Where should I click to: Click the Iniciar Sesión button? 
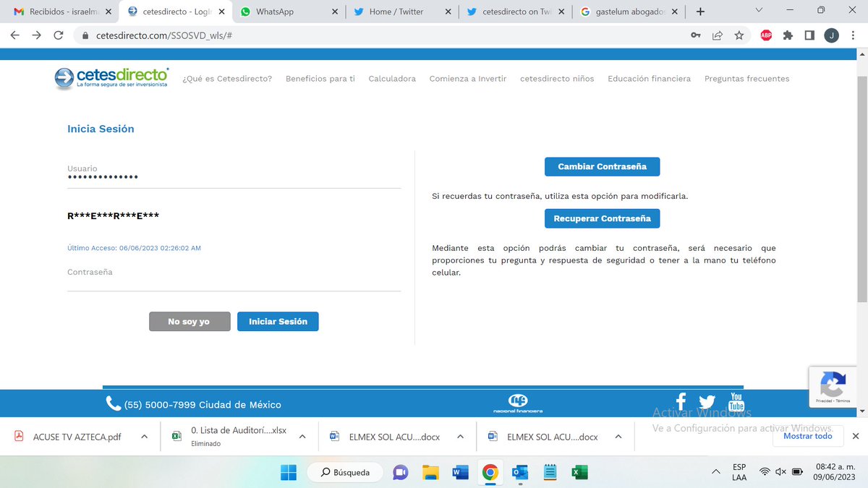[278, 322]
